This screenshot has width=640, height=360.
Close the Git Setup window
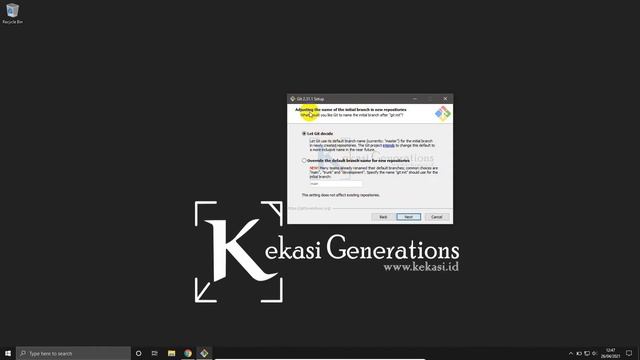click(x=445, y=99)
